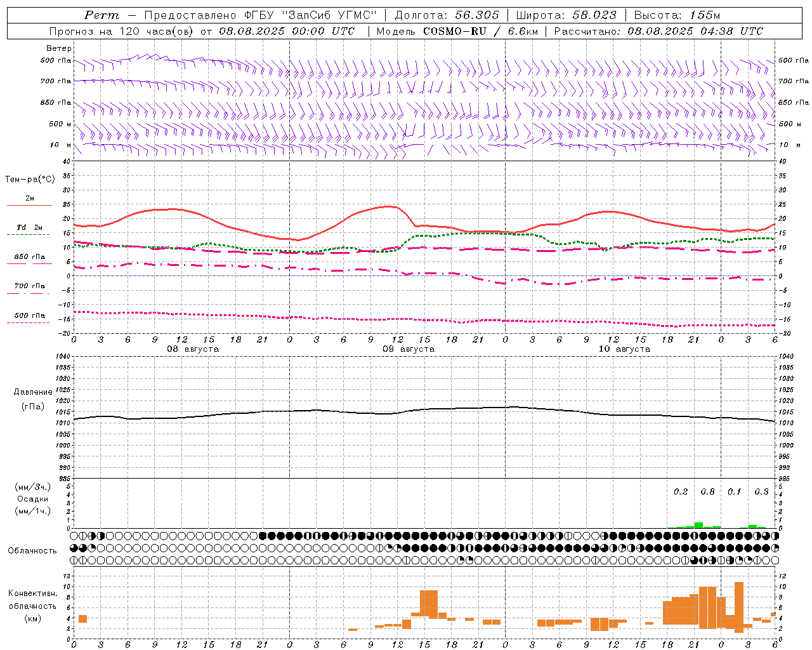Click the 'Конвективн.' convective cloud label
This screenshot has width=812, height=650.
tap(32, 594)
